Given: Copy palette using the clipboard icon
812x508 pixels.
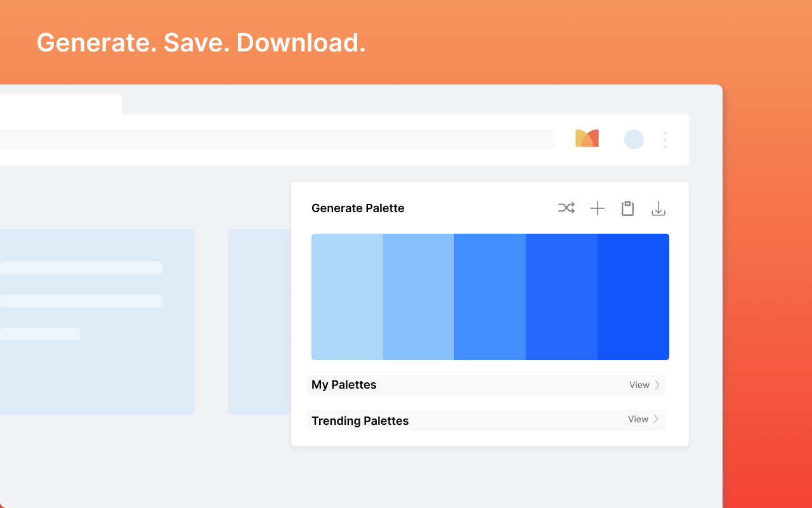Looking at the screenshot, I should (x=627, y=208).
